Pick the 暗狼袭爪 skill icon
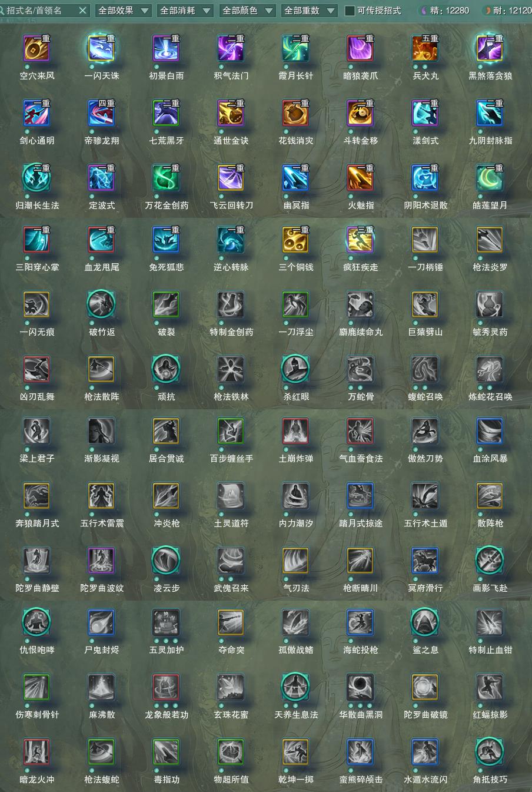Screen dimensions: 532x792 click(x=360, y=49)
